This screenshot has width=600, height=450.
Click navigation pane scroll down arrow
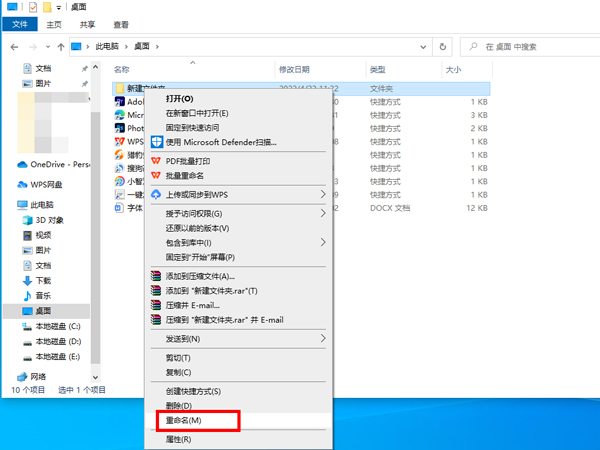96,377
